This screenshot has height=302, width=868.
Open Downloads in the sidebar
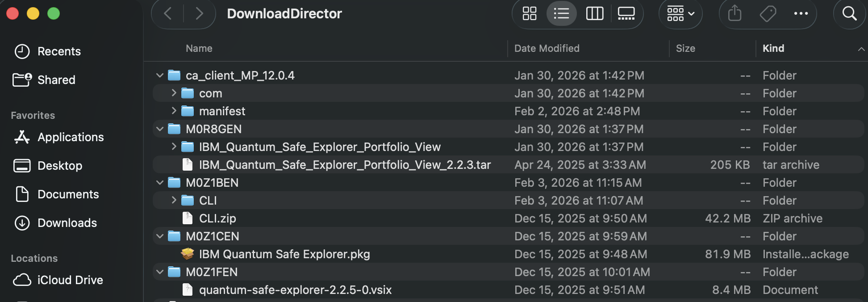click(x=67, y=223)
